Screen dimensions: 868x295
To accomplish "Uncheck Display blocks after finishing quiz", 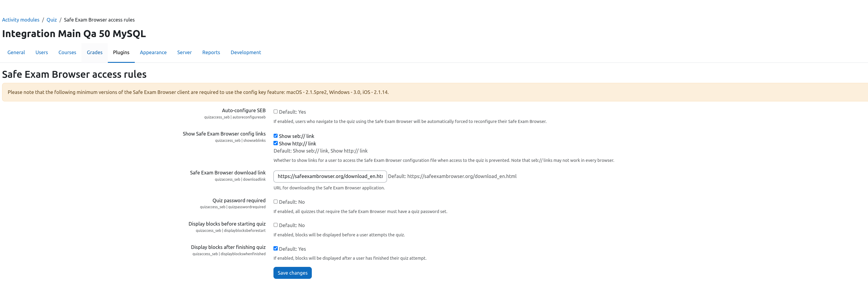I will [275, 248].
